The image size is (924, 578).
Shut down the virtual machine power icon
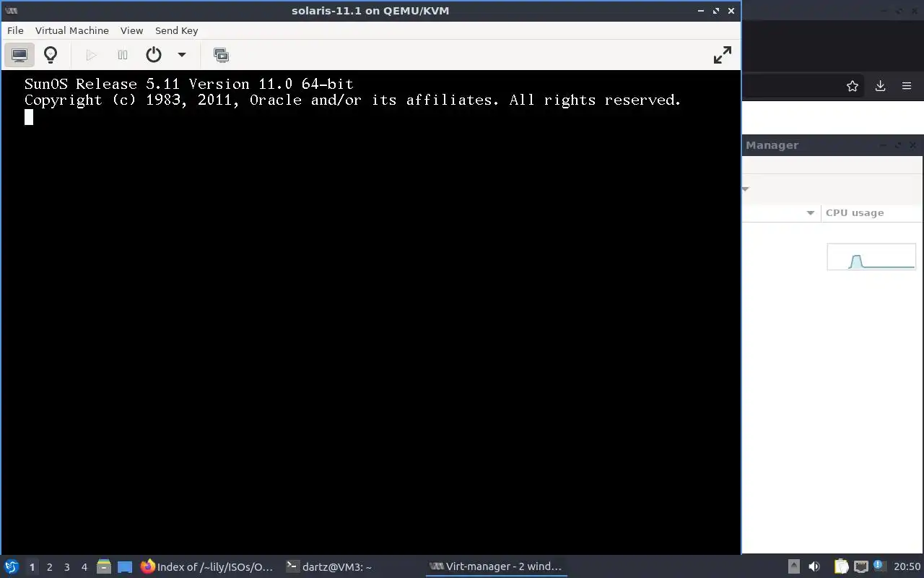(153, 55)
